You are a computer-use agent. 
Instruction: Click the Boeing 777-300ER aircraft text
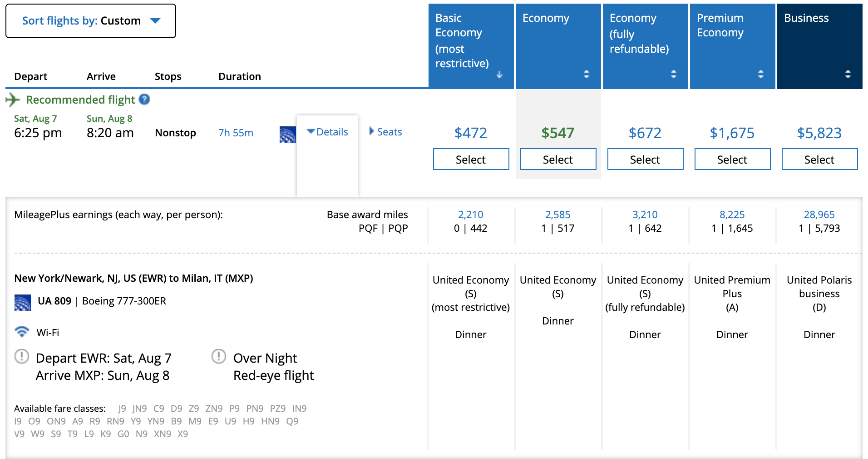pos(124,301)
